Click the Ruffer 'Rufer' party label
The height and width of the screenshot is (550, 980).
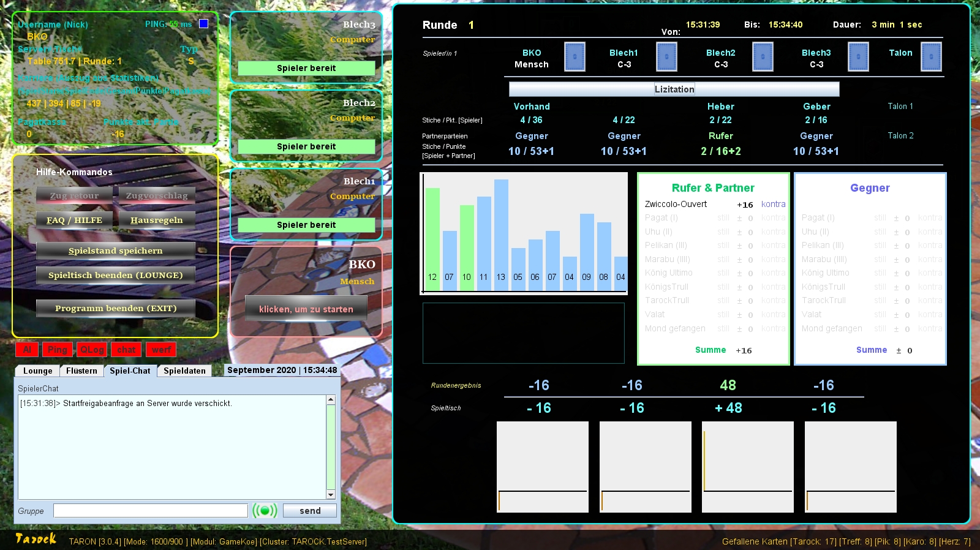pyautogui.click(x=721, y=136)
